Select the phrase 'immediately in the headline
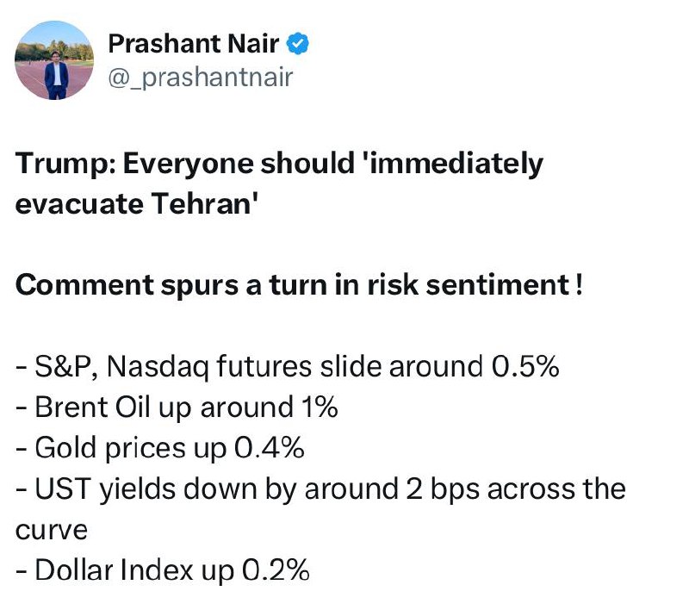This screenshot has height=616, width=689. (456, 164)
